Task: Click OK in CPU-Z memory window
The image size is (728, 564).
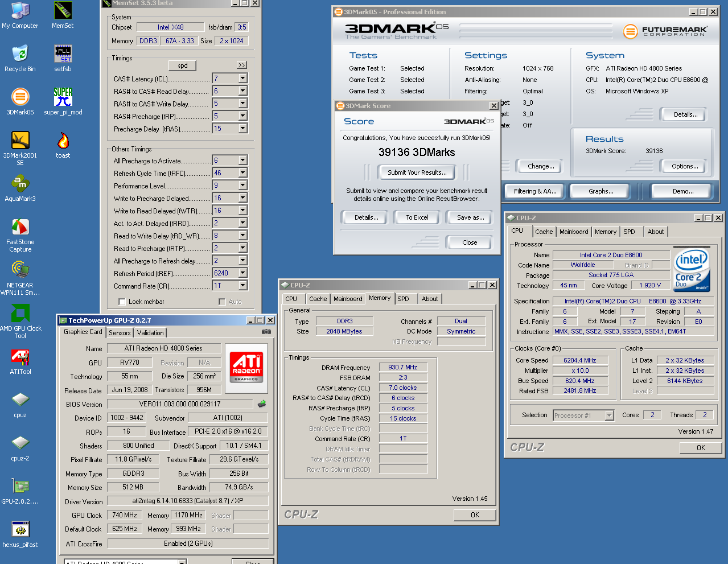Action: [475, 515]
